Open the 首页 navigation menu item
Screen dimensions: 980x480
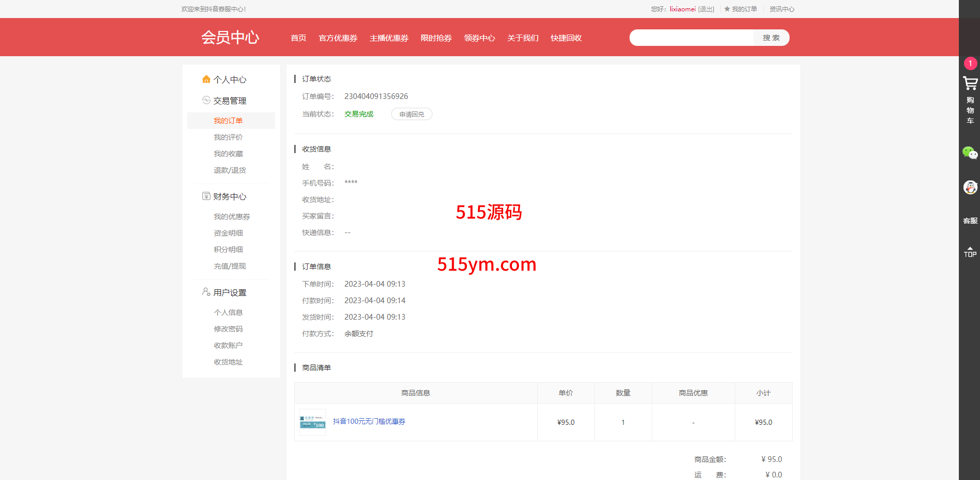click(298, 38)
